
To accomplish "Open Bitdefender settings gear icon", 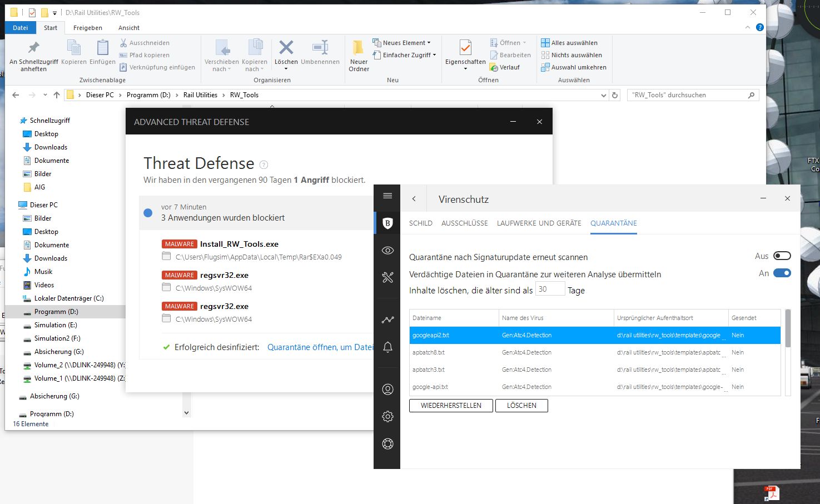I will [x=387, y=416].
